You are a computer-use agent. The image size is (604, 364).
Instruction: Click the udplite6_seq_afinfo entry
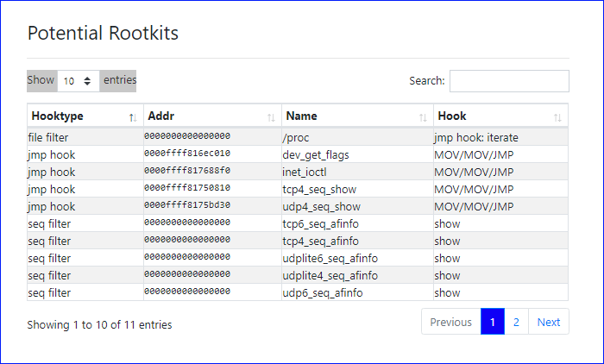click(x=330, y=258)
